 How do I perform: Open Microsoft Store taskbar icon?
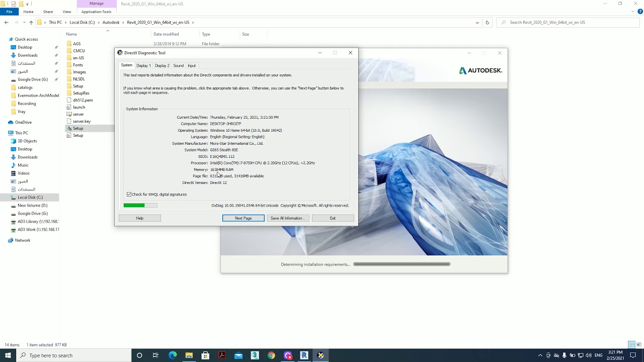[x=205, y=355]
